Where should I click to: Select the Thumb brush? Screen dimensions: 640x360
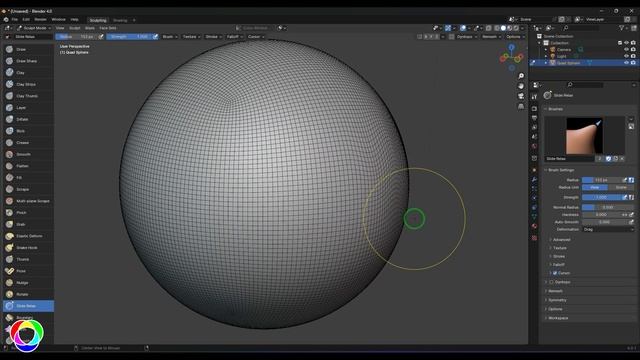[28, 259]
